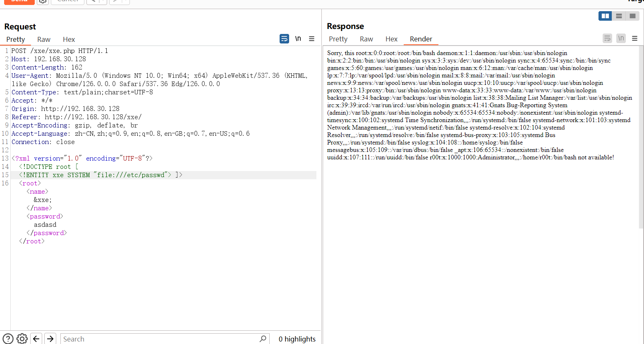Click the 'Request' panel heading
Image resolution: width=644 pixels, height=344 pixels.
pos(20,26)
